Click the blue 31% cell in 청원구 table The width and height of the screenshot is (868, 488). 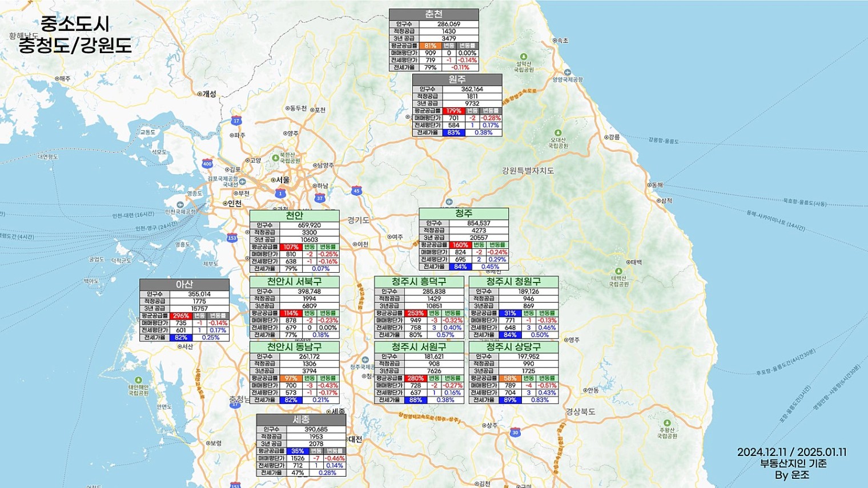point(511,313)
